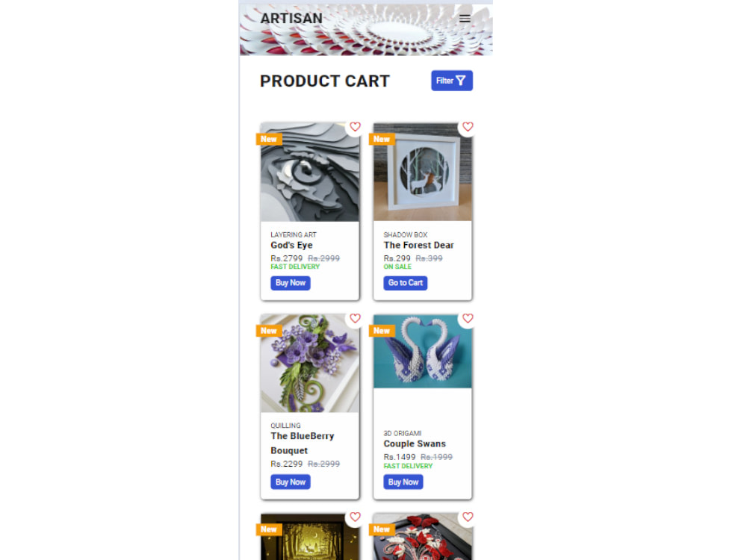Toggle heart on The Forest Dear card
747x560 pixels.
(x=468, y=127)
